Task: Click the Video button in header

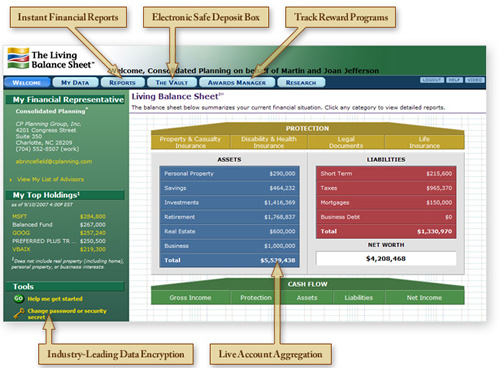Action: point(475,80)
